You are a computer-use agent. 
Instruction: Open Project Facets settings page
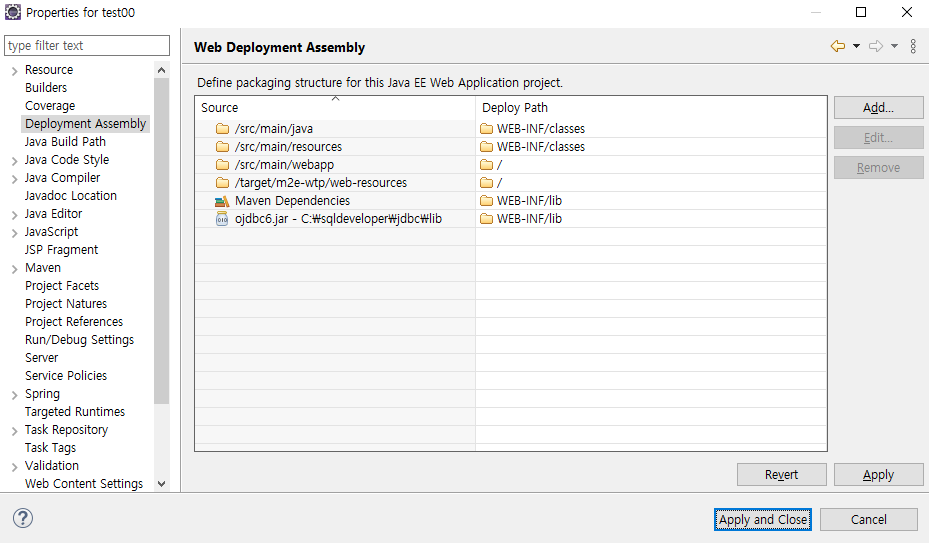pos(62,286)
